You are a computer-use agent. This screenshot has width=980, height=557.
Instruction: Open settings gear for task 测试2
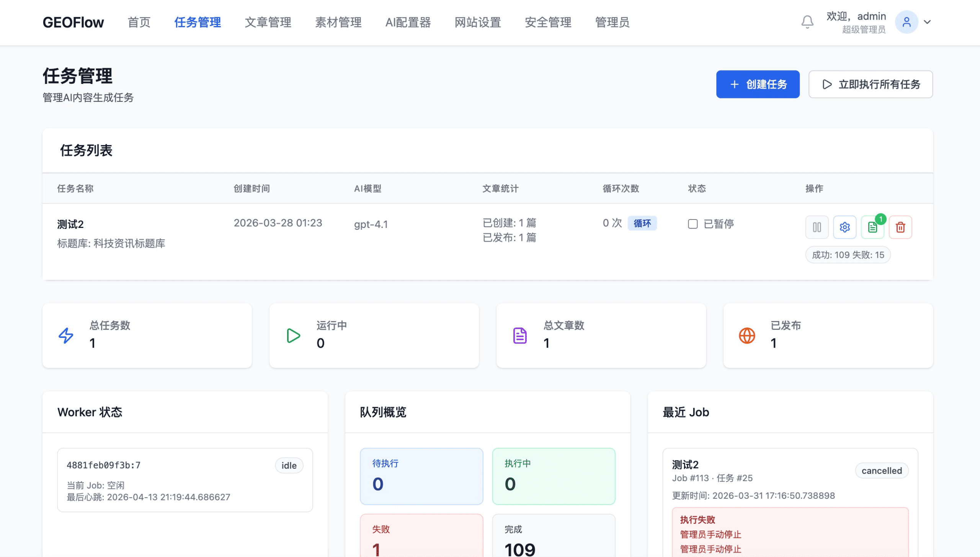(x=844, y=227)
